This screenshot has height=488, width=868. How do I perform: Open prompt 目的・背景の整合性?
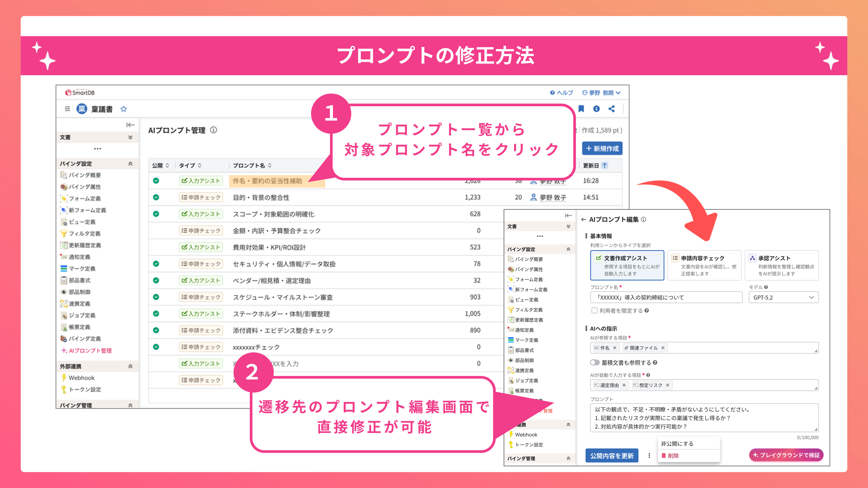pyautogui.click(x=261, y=197)
